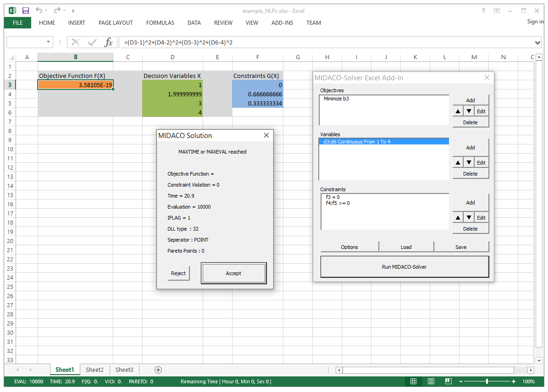Click the zoom in plus icon
This screenshot has width=548, height=392.
tap(514, 382)
